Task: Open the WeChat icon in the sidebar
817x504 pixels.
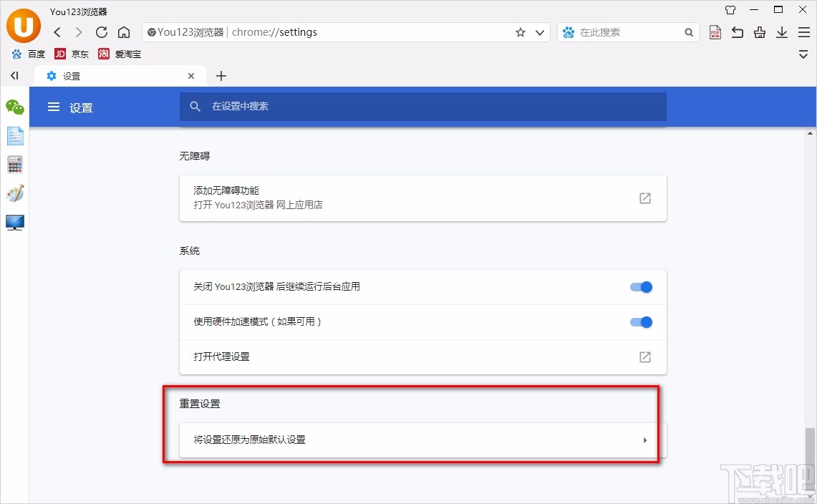Action: pos(14,107)
